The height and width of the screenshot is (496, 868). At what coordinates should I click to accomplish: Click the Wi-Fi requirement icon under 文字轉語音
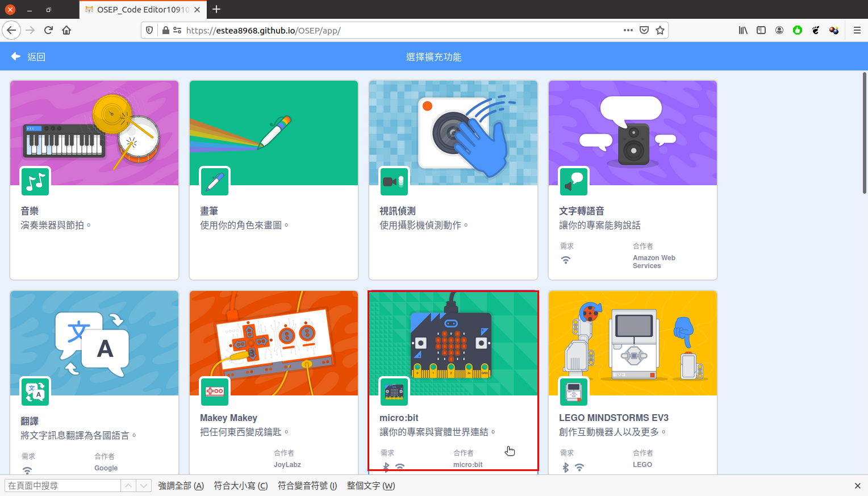[566, 260]
